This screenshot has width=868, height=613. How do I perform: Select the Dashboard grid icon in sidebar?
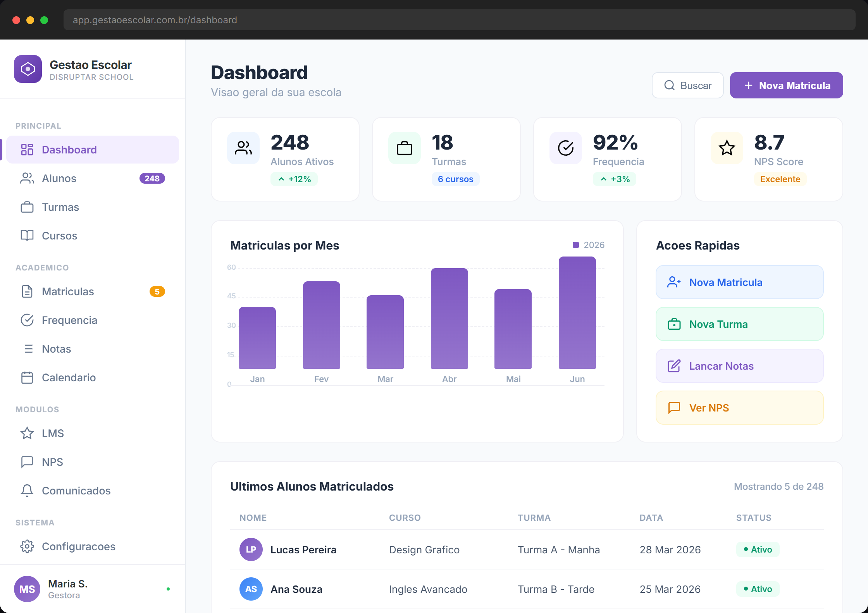(x=27, y=149)
